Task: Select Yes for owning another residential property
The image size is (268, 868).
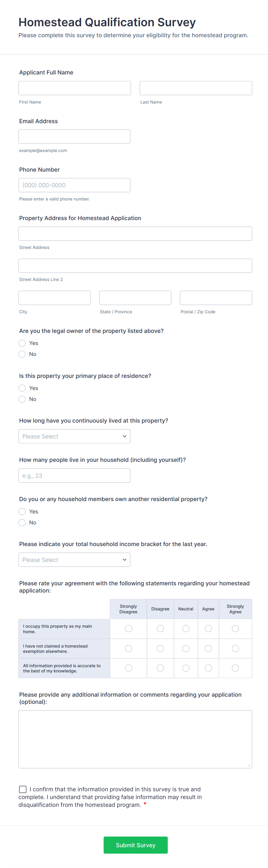Action: tap(22, 511)
